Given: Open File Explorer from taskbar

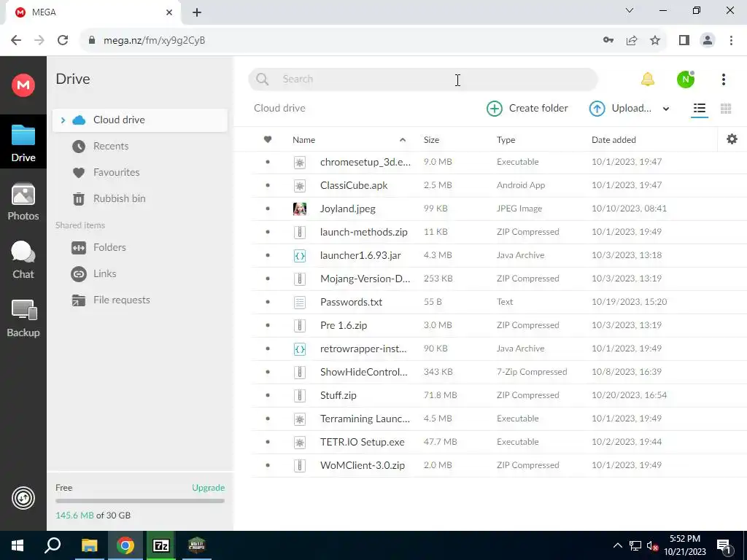Looking at the screenshot, I should tap(89, 545).
